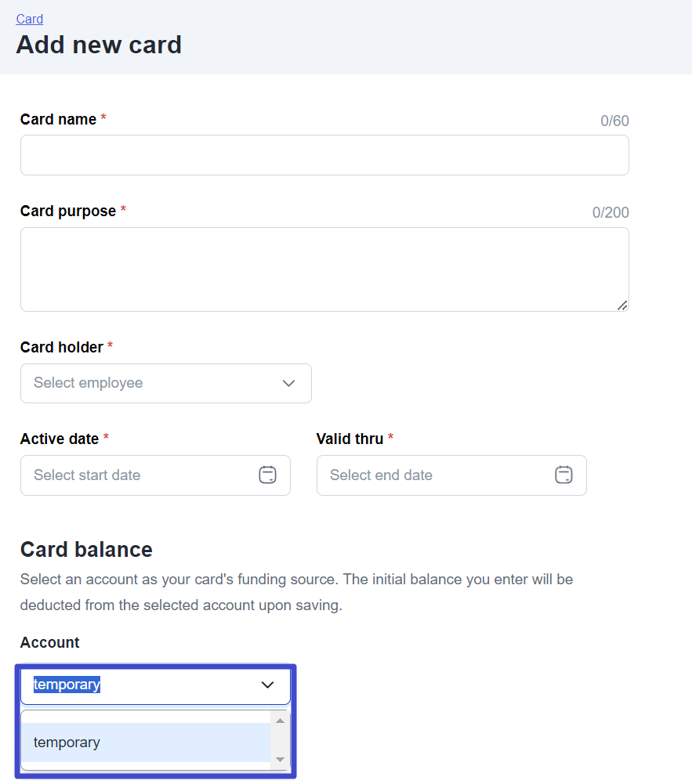This screenshot has height=784, width=692.
Task: Click the "Valid thru" field label
Action: point(350,439)
